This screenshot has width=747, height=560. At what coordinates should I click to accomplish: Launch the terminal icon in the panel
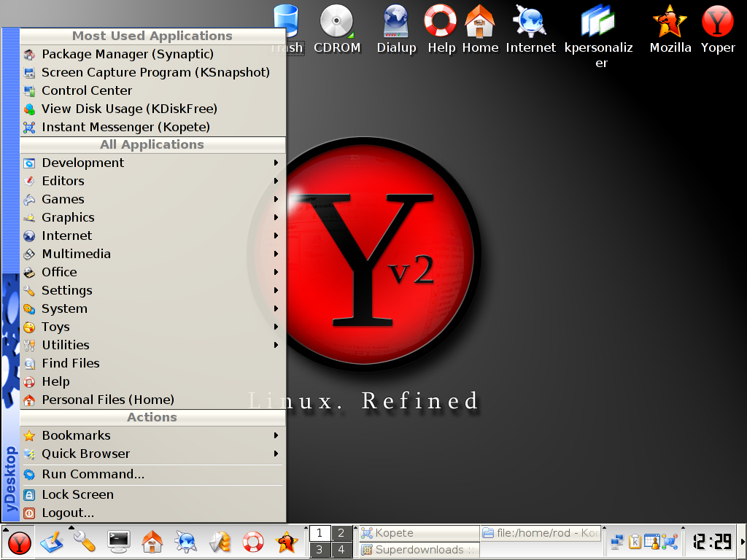tap(118, 542)
